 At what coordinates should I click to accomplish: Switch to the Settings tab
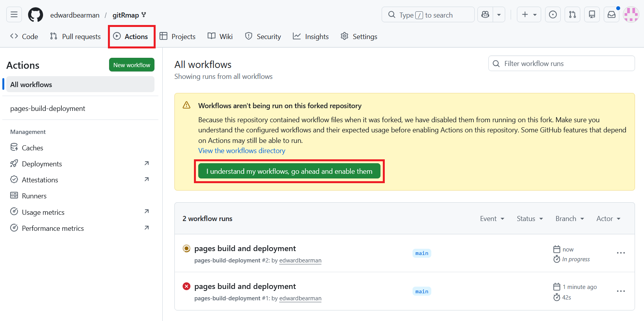(x=359, y=36)
